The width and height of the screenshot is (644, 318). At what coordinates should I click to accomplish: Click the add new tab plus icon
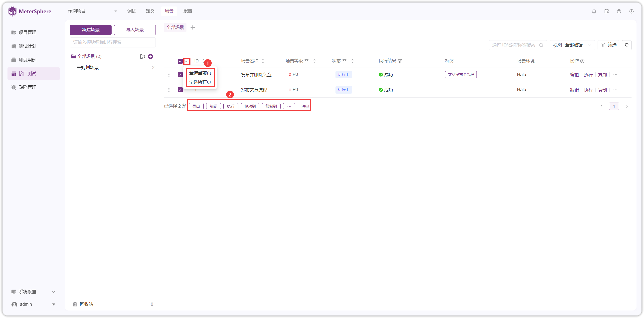(x=192, y=27)
